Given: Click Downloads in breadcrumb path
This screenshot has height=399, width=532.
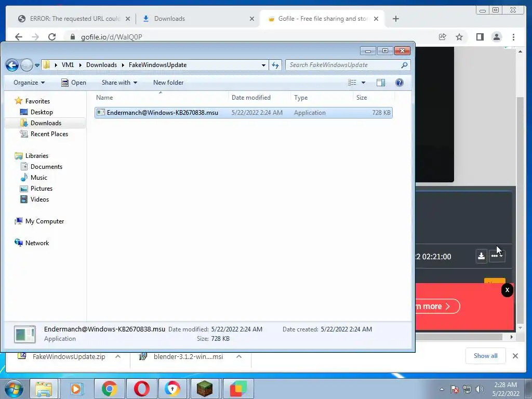Looking at the screenshot, I should click(101, 65).
